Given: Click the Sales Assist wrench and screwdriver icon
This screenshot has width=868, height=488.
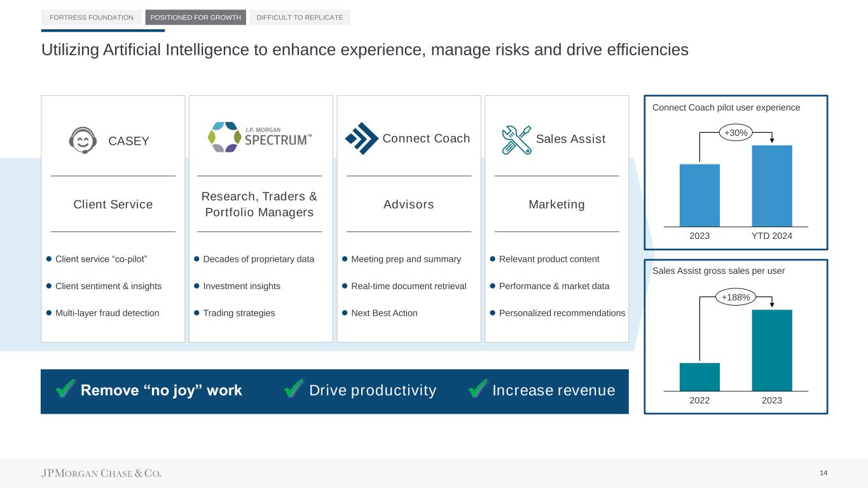Looking at the screenshot, I should (x=516, y=140).
